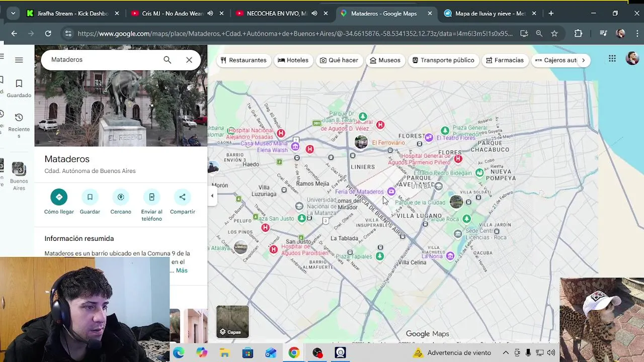Open the Google apps grid

612,59
